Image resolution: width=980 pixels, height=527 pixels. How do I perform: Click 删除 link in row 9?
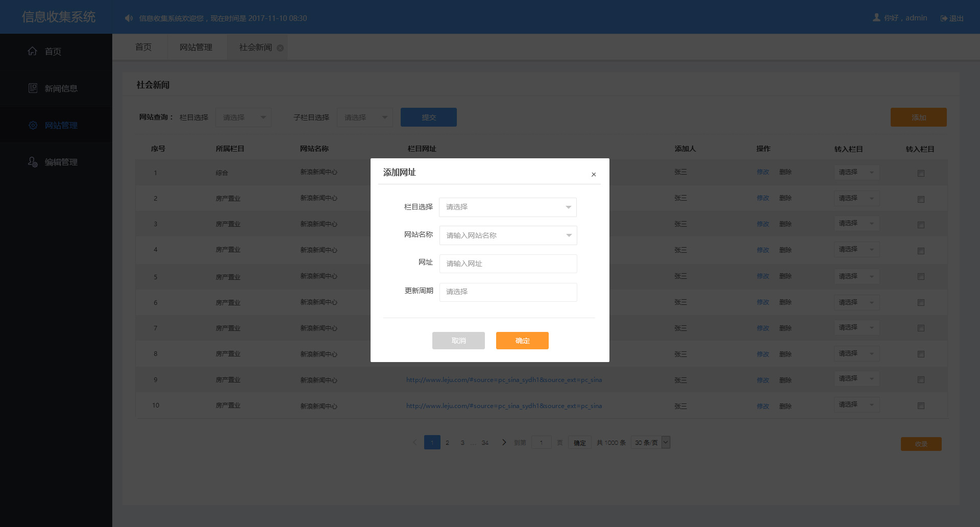(x=786, y=380)
